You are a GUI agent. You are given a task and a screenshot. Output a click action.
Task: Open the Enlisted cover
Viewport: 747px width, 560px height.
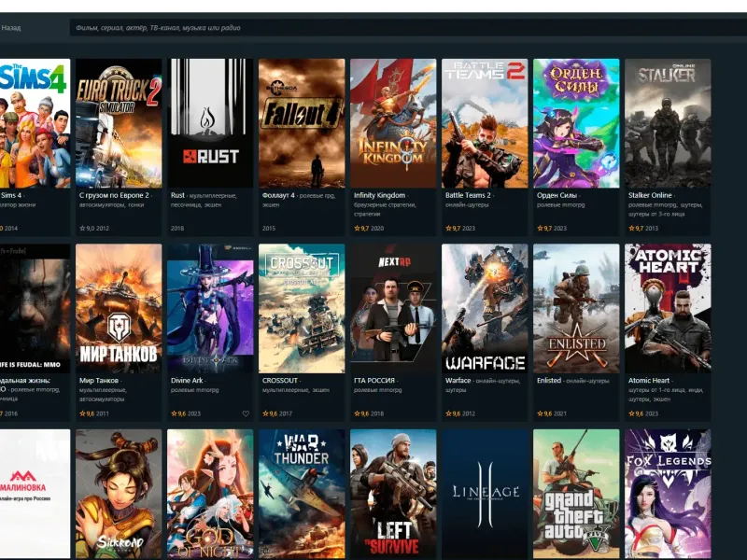[x=576, y=308]
